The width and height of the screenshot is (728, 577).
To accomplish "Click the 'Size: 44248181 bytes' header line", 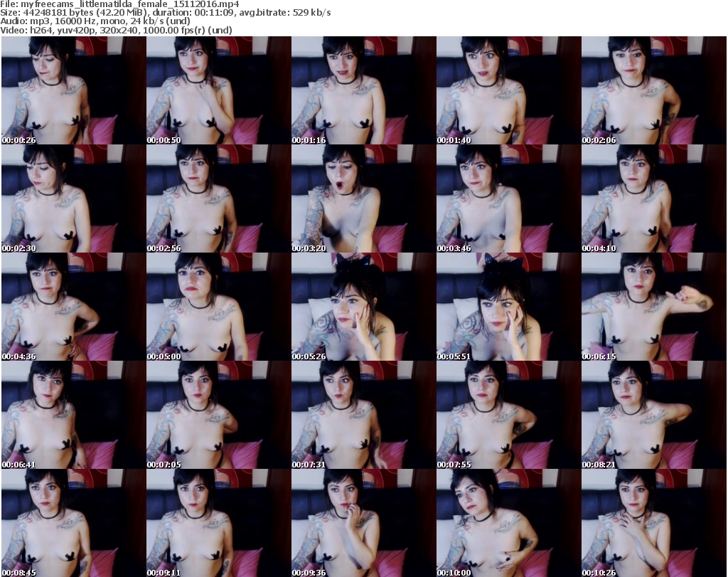I will click(165, 13).
